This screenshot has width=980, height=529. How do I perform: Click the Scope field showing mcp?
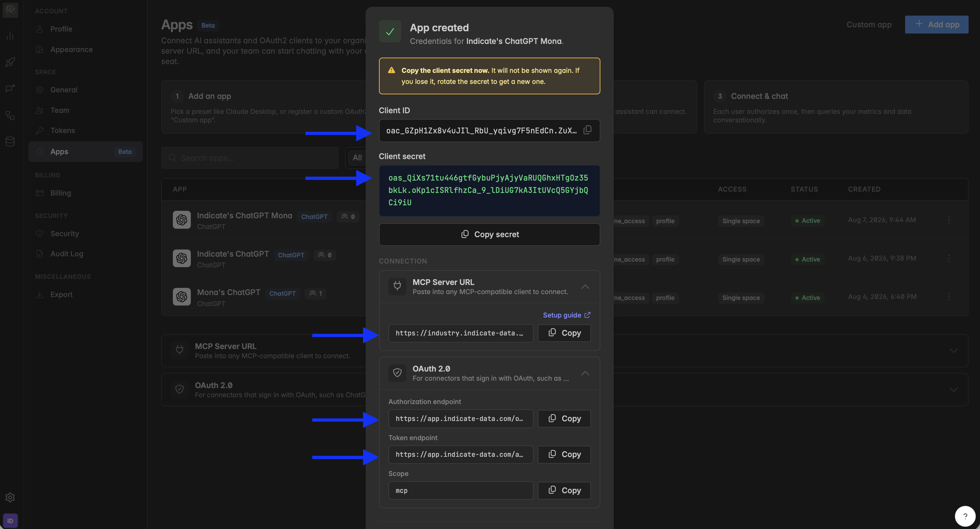[461, 490]
